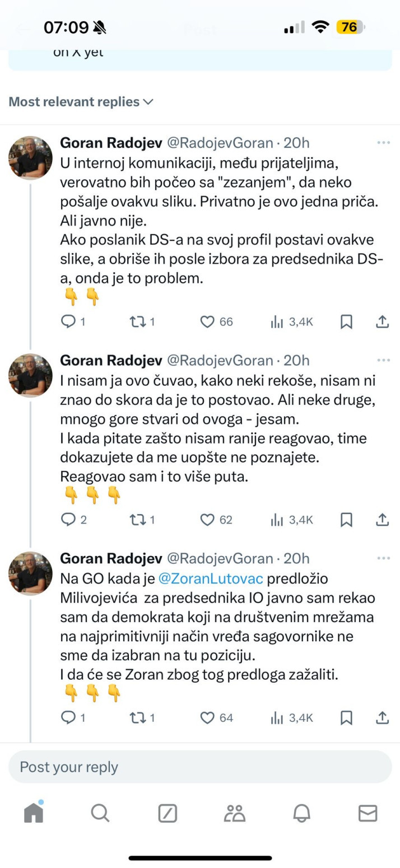Bookmark the first Goran Radojev reply
This screenshot has height=868, width=400.
point(346,321)
